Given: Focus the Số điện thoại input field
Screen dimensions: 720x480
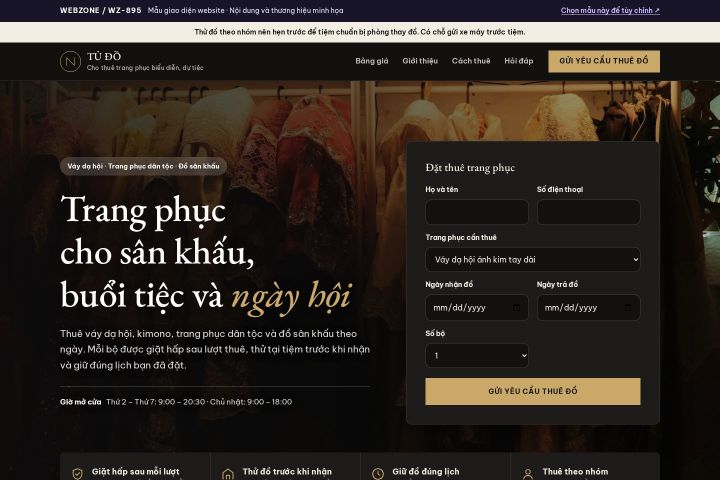Looking at the screenshot, I should pos(589,212).
